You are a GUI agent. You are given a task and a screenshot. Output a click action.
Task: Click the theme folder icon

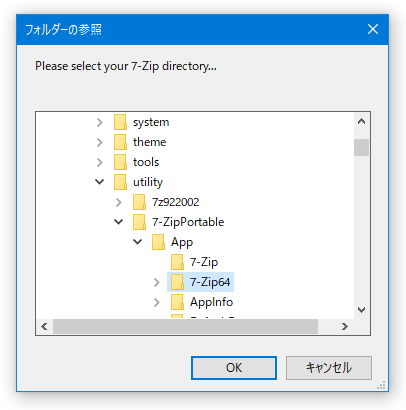(120, 142)
